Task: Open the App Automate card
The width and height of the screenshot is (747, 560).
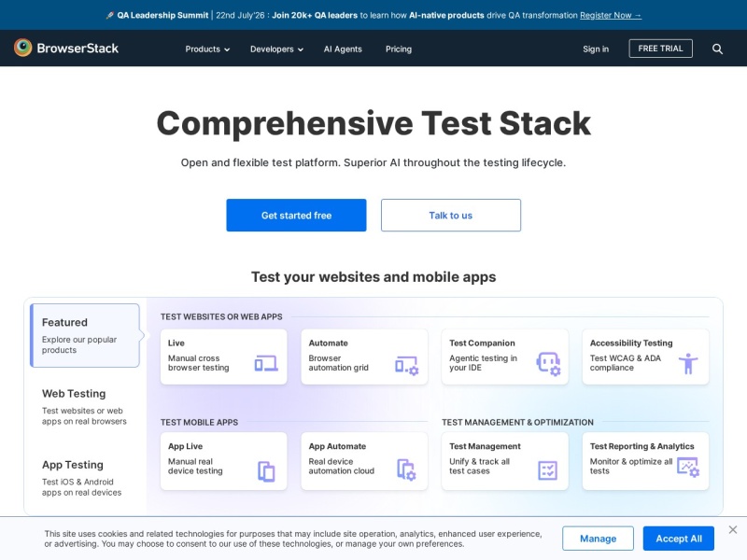Action: coord(364,461)
